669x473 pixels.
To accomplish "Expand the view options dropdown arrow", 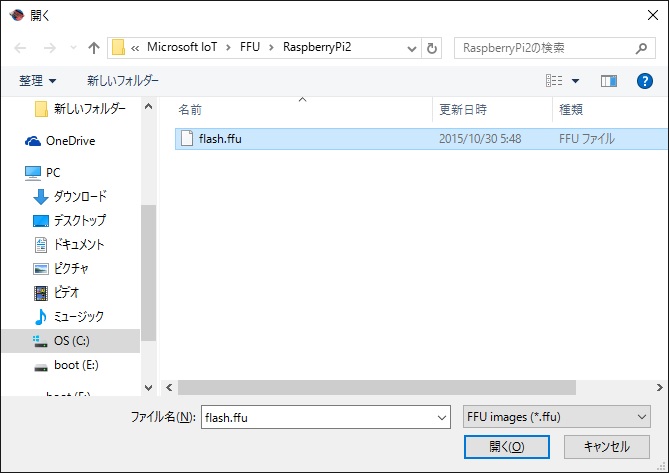I will [575, 81].
